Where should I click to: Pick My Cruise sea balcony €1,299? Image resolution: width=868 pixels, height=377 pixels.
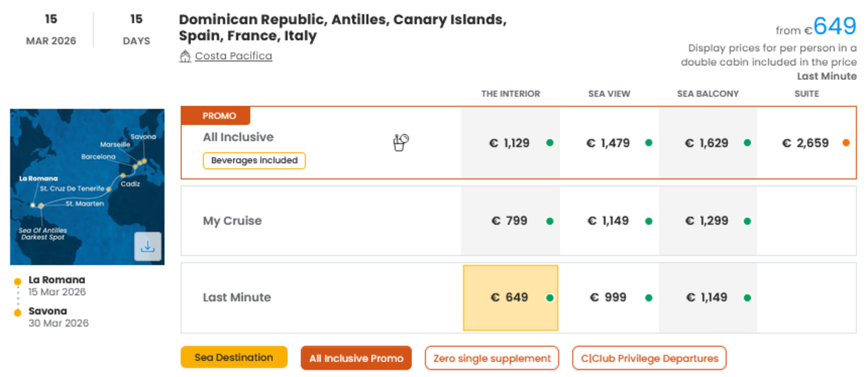(707, 221)
